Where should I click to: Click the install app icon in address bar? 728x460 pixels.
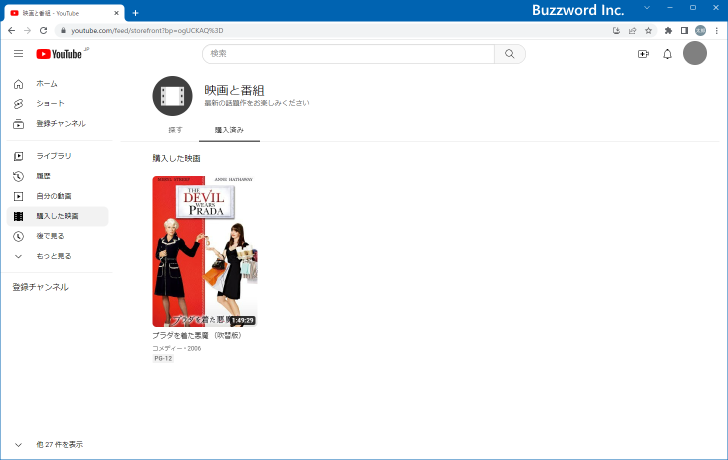pyautogui.click(x=617, y=31)
